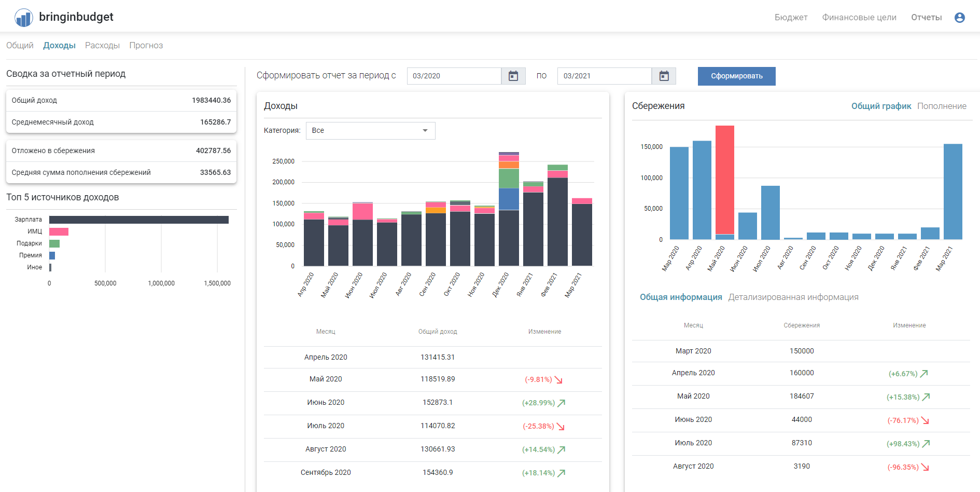Click the Август 2020 income value 130661.93
The width and height of the screenshot is (980, 492).
[x=438, y=449]
